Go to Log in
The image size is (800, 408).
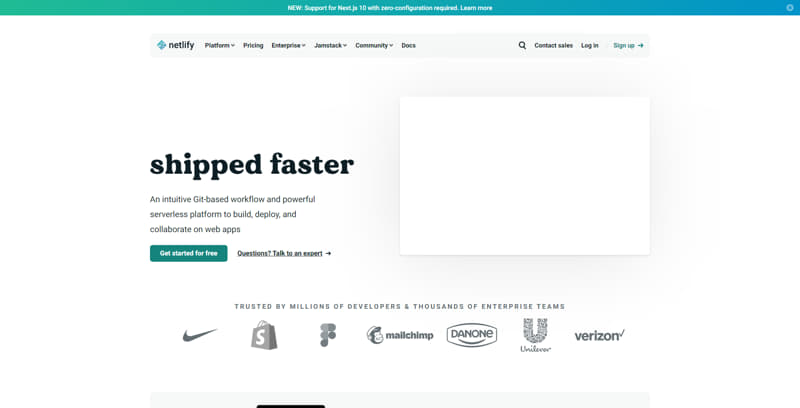[x=590, y=45]
